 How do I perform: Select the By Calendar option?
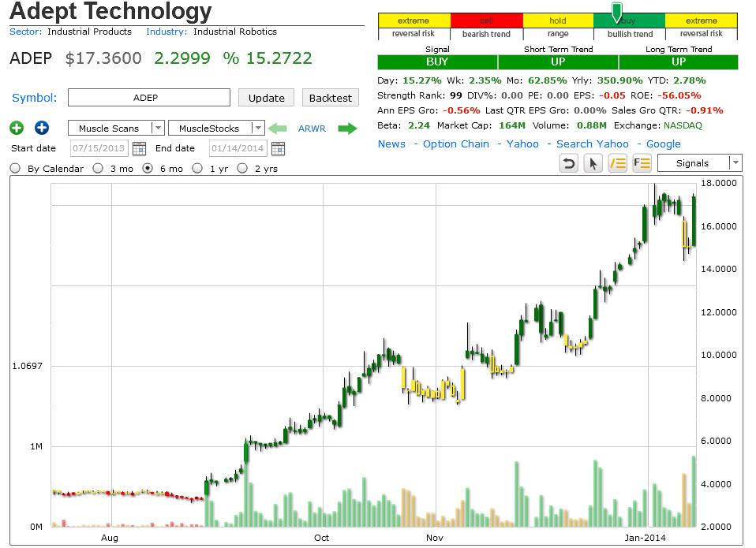pyautogui.click(x=14, y=168)
